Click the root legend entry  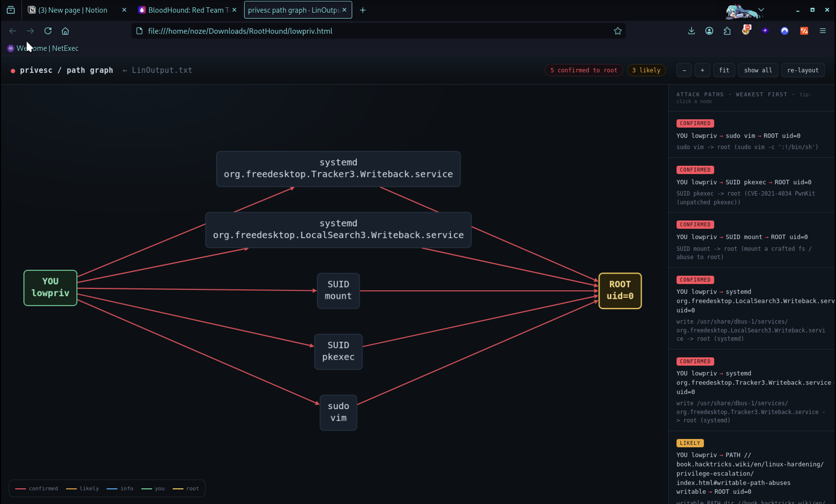[186, 488]
